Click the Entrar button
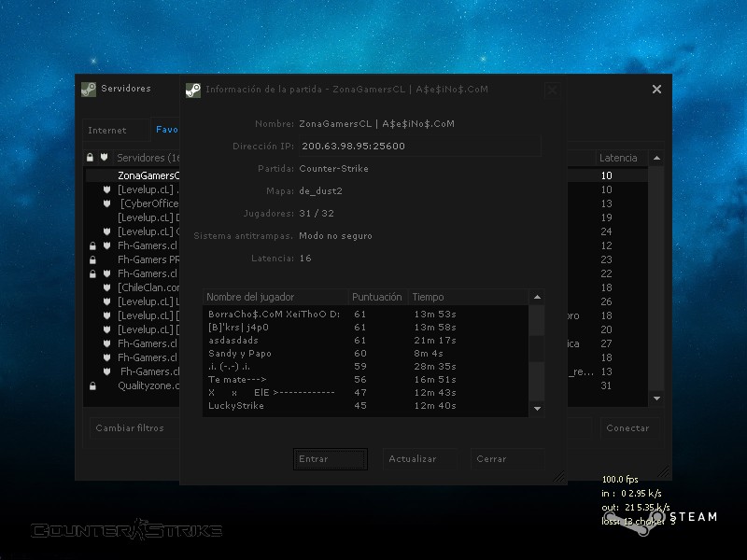This screenshot has width=747, height=560. 331,459
